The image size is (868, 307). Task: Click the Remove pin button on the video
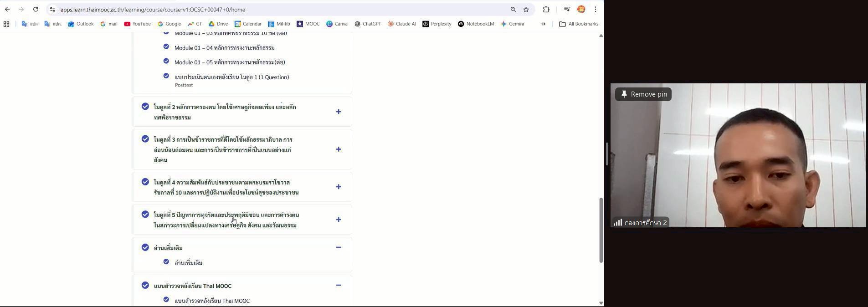pyautogui.click(x=643, y=94)
